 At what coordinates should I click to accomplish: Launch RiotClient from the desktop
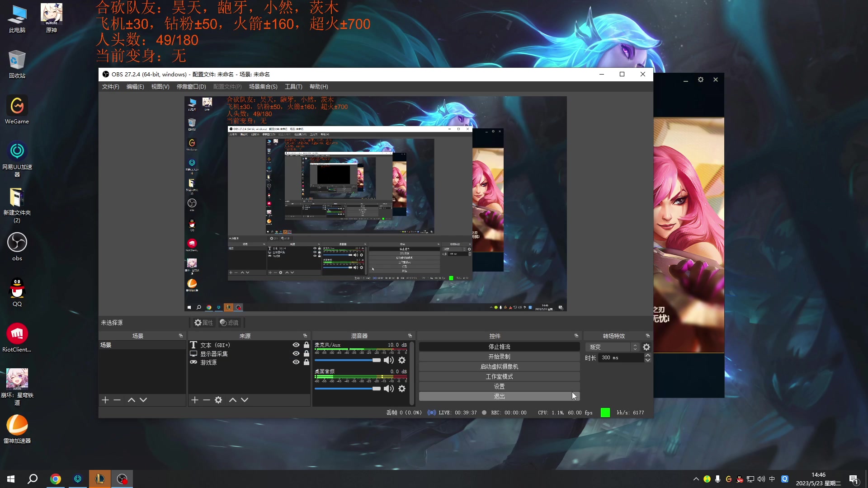(x=17, y=338)
